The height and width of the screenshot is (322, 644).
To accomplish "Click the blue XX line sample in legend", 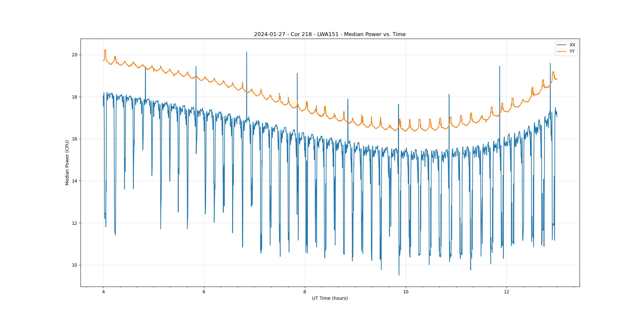I will 562,45.
